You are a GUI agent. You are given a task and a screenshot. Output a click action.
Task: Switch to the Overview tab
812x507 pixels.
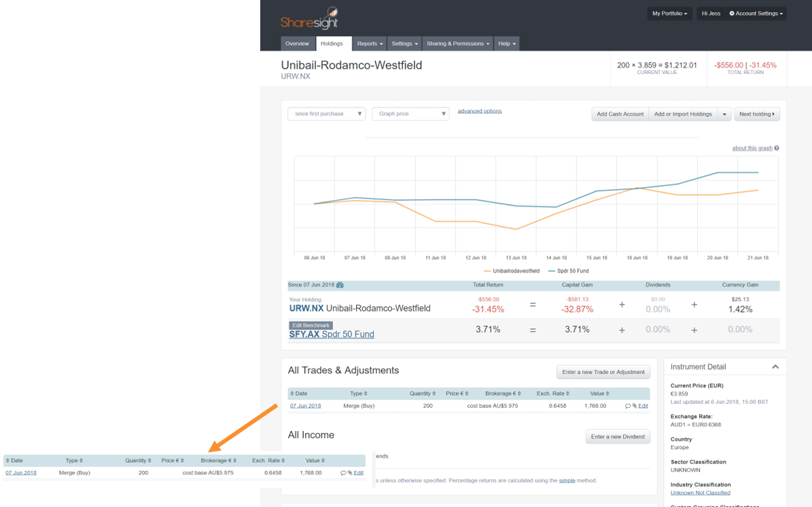pos(297,43)
